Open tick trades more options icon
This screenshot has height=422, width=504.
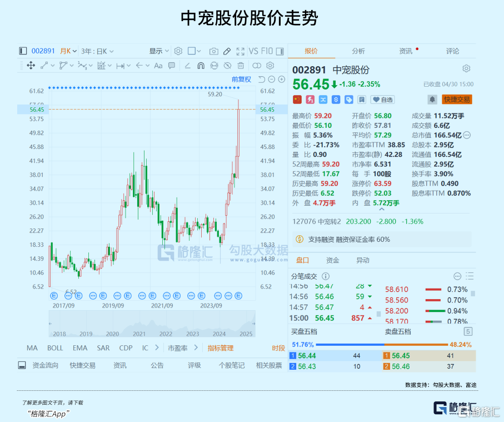457,276
